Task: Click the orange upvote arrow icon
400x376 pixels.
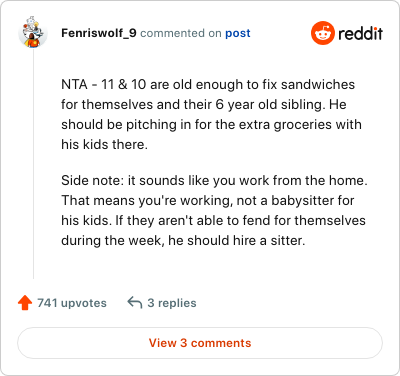Action: click(25, 303)
